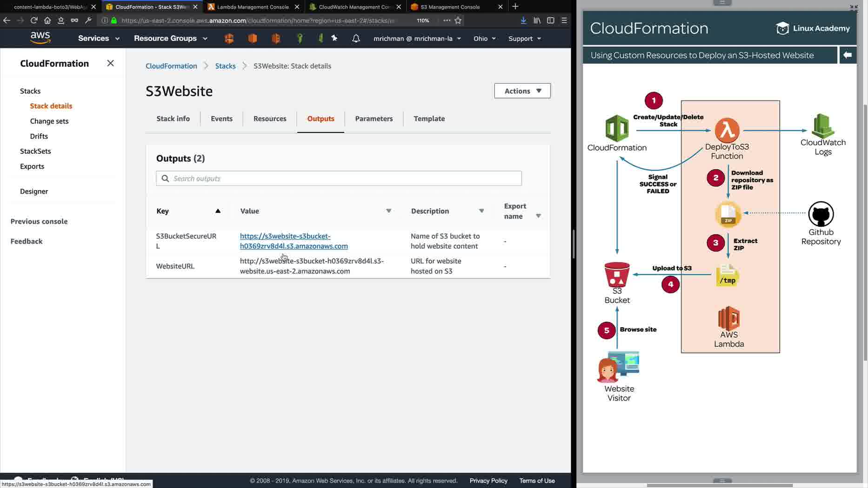
Task: Click the green padlock security icon
Action: click(114, 20)
